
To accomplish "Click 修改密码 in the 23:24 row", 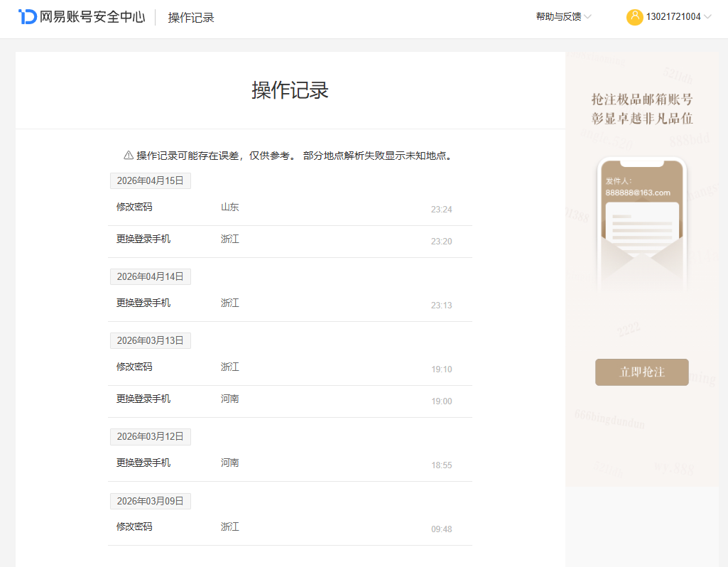I will (134, 207).
